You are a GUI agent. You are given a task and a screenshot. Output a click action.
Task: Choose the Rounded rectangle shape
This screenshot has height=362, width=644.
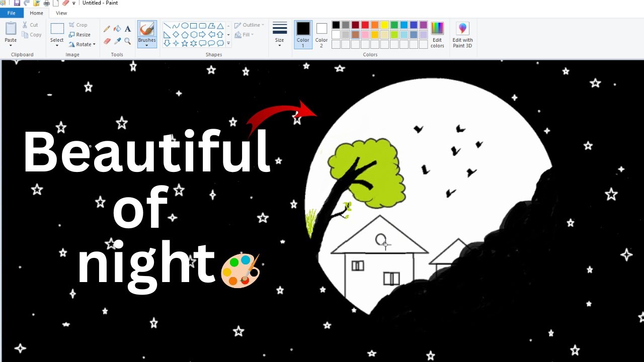[203, 26]
